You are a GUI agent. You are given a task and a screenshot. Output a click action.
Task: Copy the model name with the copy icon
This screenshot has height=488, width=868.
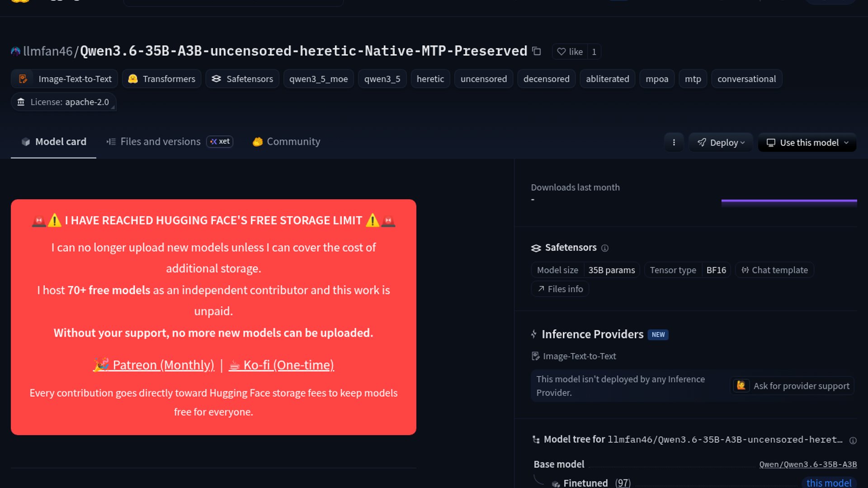point(537,51)
